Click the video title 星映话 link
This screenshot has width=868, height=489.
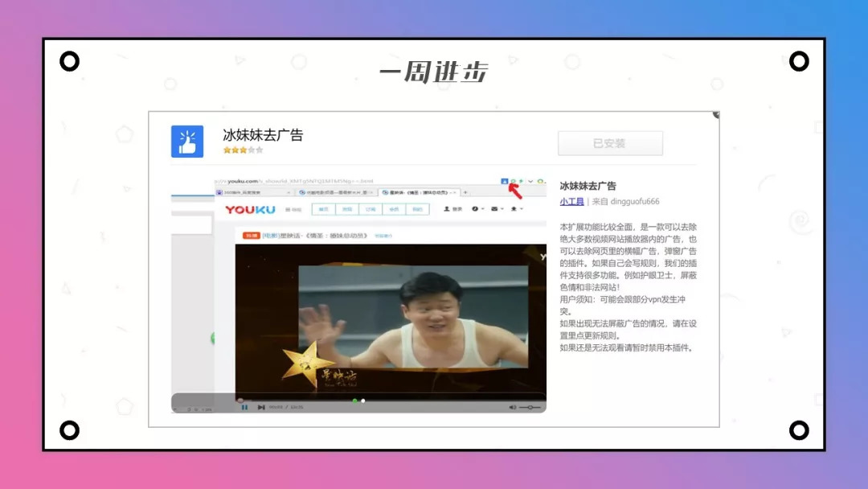[314, 236]
